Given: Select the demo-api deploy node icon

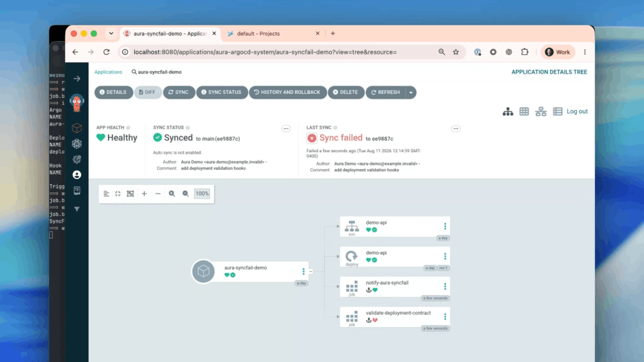Looking at the screenshot, I should pyautogui.click(x=352, y=257).
